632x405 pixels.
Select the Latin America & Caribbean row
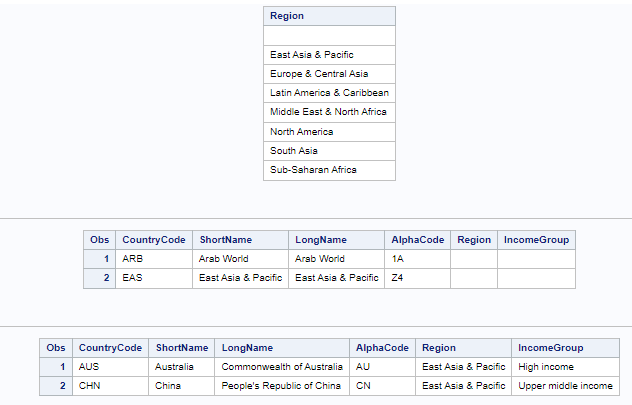pyautogui.click(x=329, y=93)
